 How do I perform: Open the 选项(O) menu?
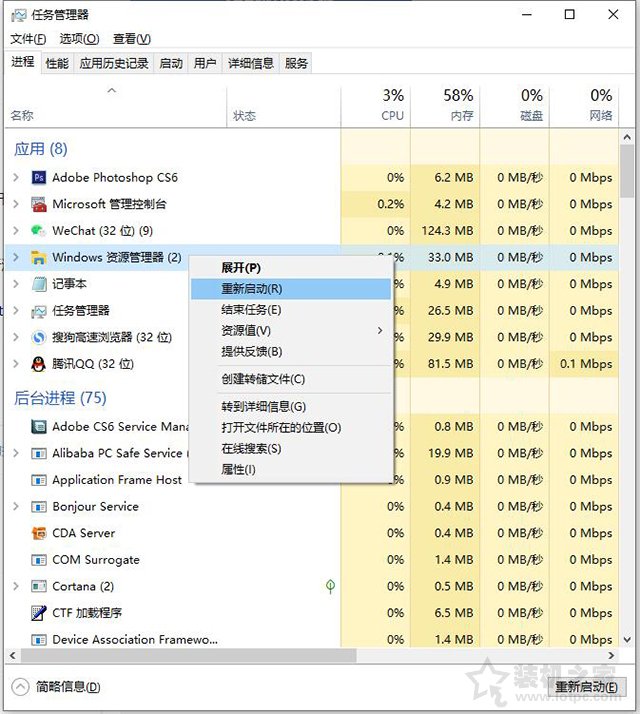coord(79,39)
